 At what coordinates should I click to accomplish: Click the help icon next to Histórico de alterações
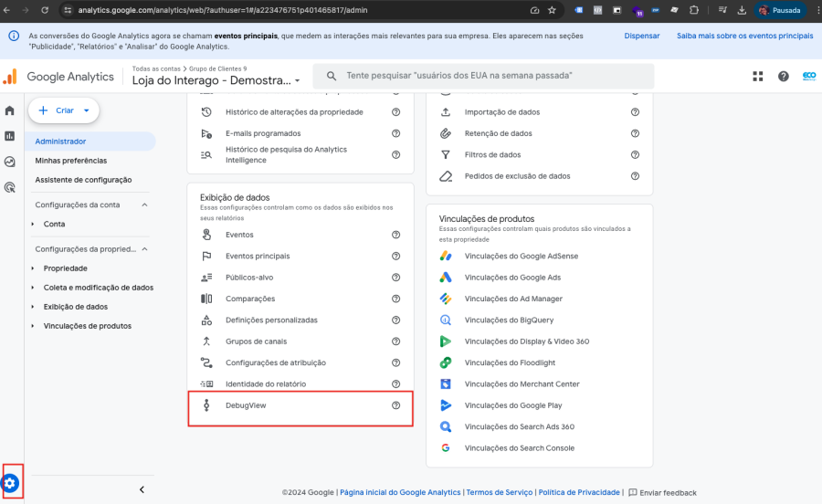395,112
